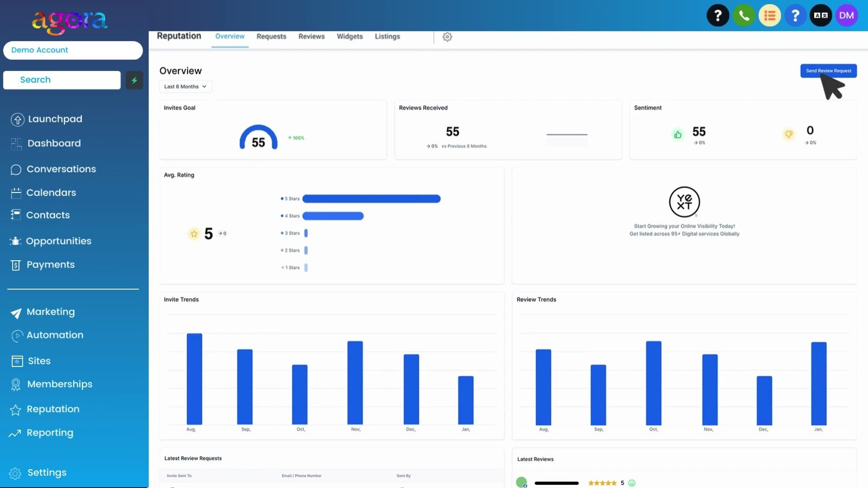Open Opportunities from sidebar

(x=51, y=241)
